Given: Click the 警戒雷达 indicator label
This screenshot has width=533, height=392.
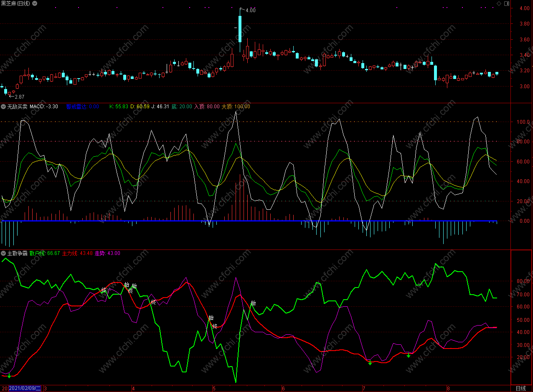Looking at the screenshot, I should coord(82,107).
